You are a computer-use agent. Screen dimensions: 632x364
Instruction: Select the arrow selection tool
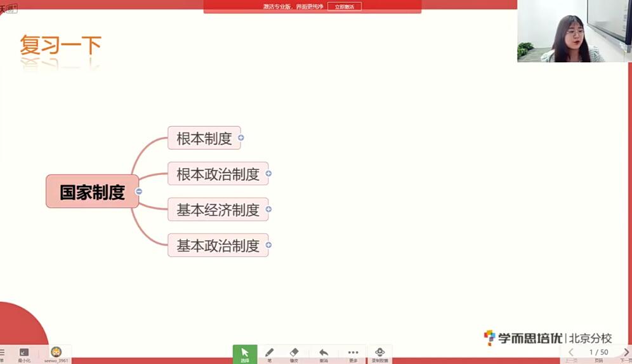coord(245,353)
